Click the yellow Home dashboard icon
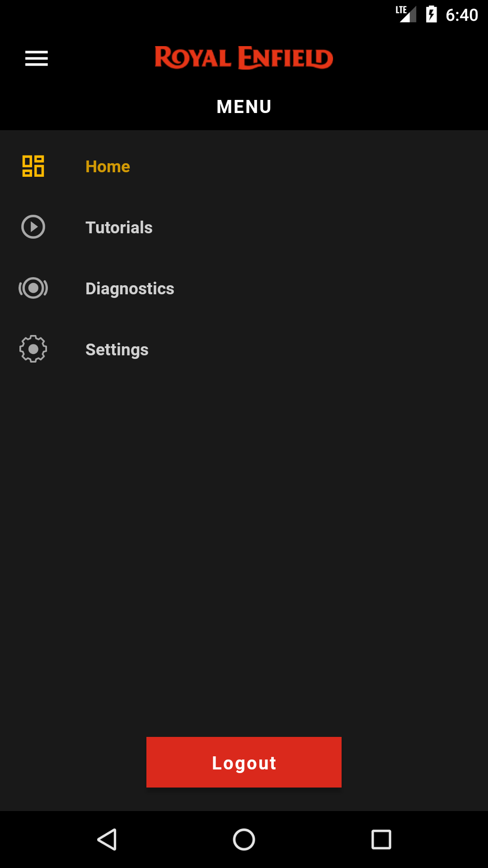 33,166
